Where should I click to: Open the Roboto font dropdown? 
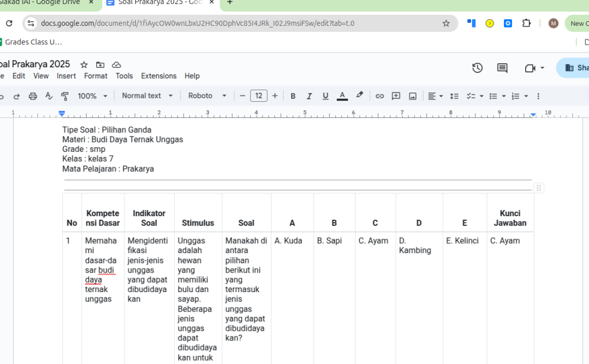(207, 96)
